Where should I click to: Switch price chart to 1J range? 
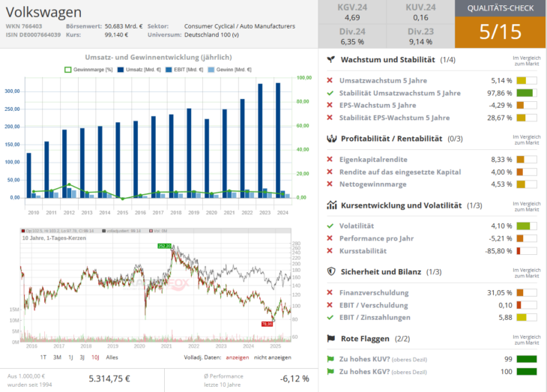[x=71, y=358]
